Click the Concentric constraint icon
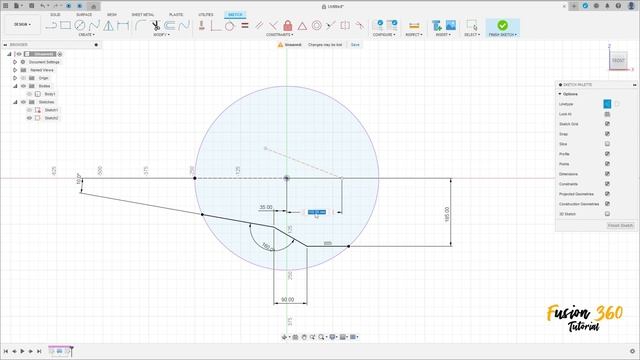The width and height of the screenshot is (640, 360). (316, 26)
